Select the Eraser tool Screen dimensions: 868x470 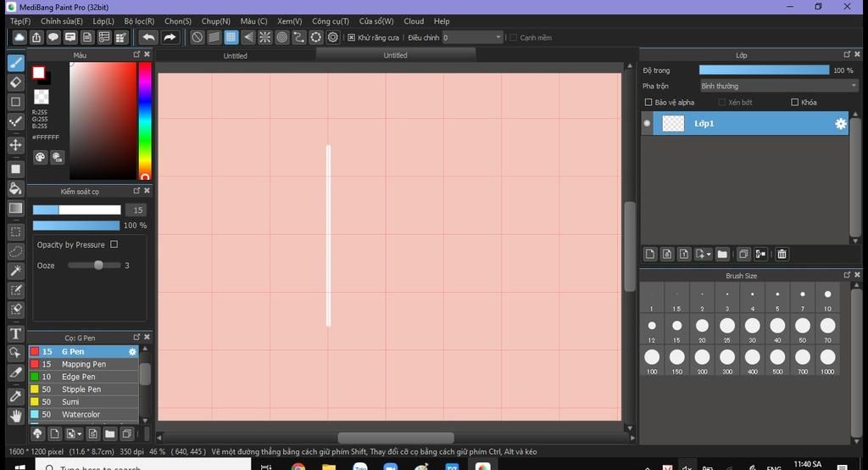pyautogui.click(x=15, y=82)
